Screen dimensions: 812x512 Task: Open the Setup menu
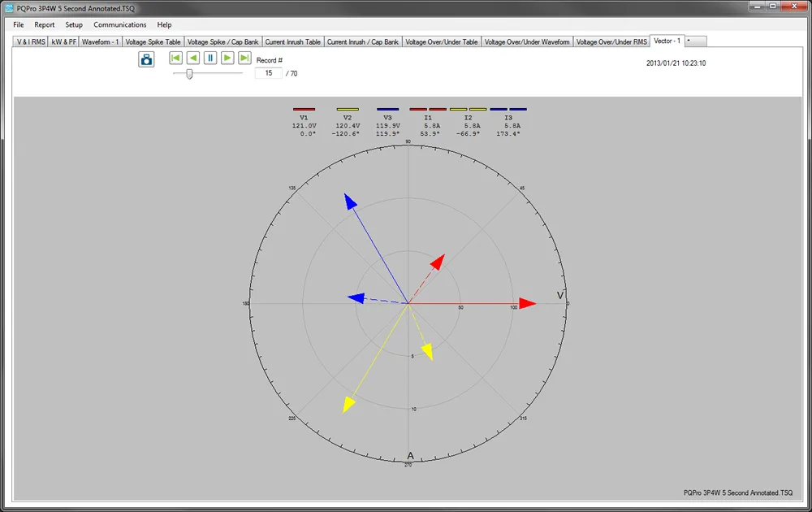coord(74,24)
